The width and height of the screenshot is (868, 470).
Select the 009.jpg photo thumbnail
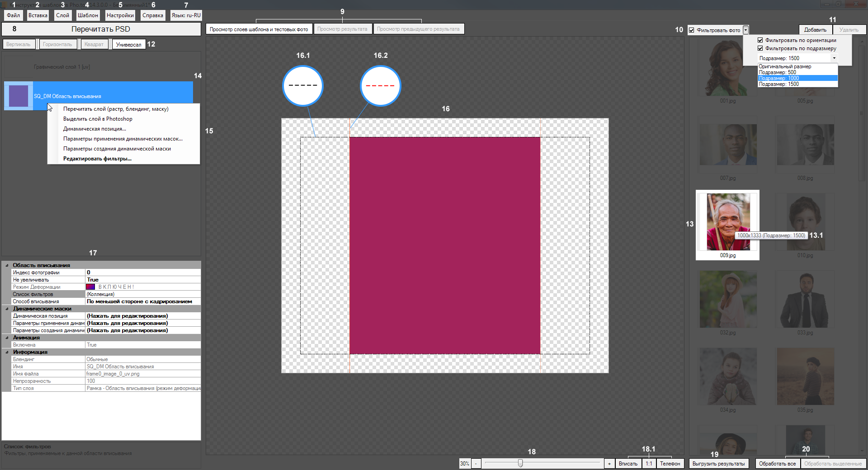[x=728, y=222]
